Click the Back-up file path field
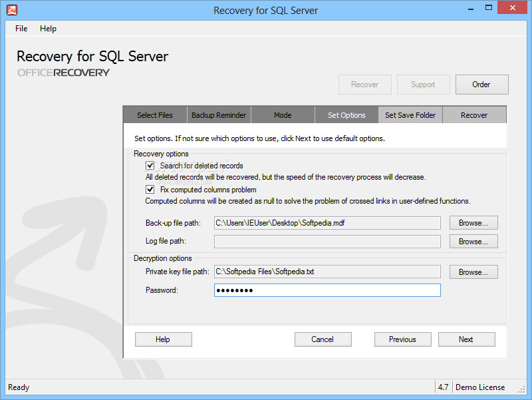Viewport: 532px width, 400px height. coord(327,223)
